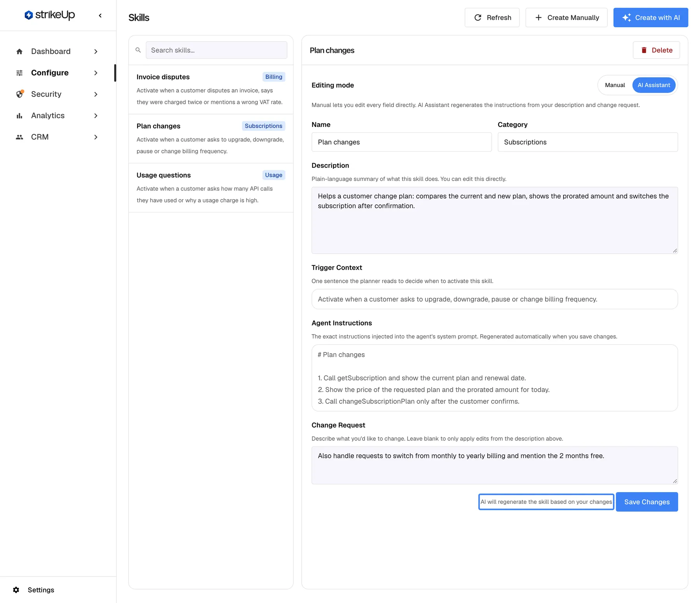Delete the Plan changes skill
Image resolution: width=700 pixels, height=603 pixels.
click(x=656, y=50)
